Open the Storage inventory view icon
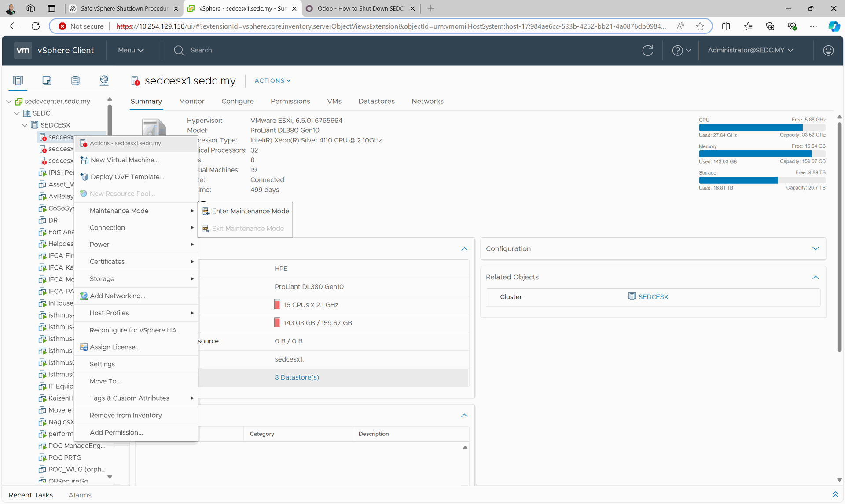 (75, 80)
